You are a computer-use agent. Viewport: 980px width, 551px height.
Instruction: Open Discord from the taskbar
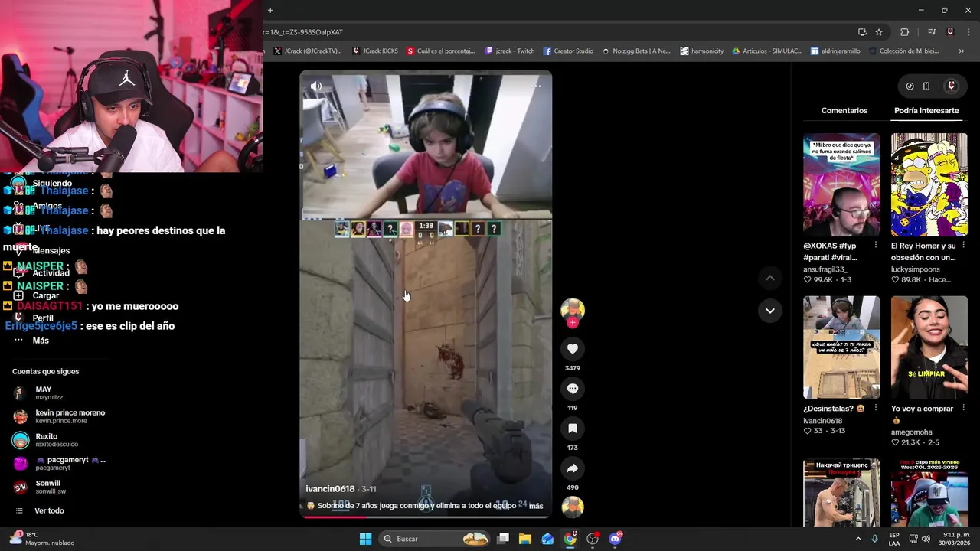(x=615, y=539)
